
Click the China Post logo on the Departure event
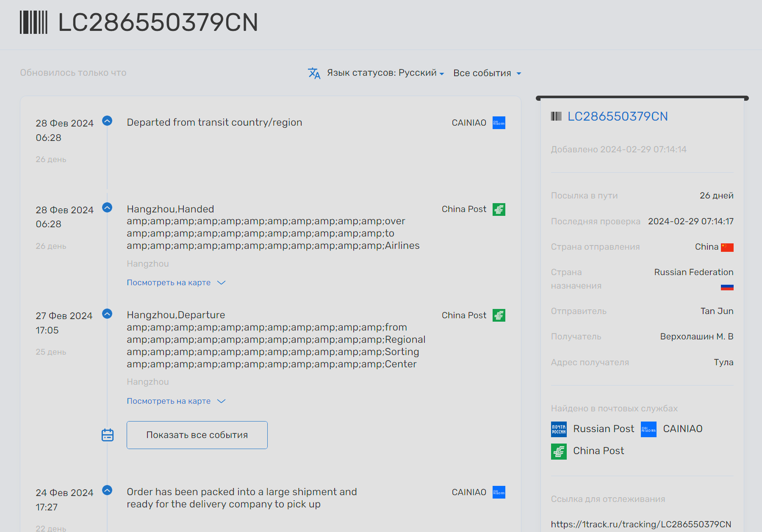(499, 315)
